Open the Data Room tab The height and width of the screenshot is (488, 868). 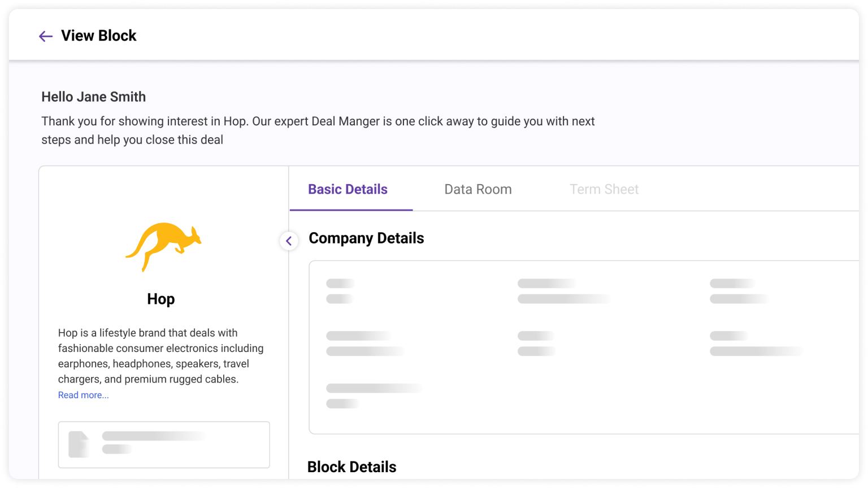point(478,190)
